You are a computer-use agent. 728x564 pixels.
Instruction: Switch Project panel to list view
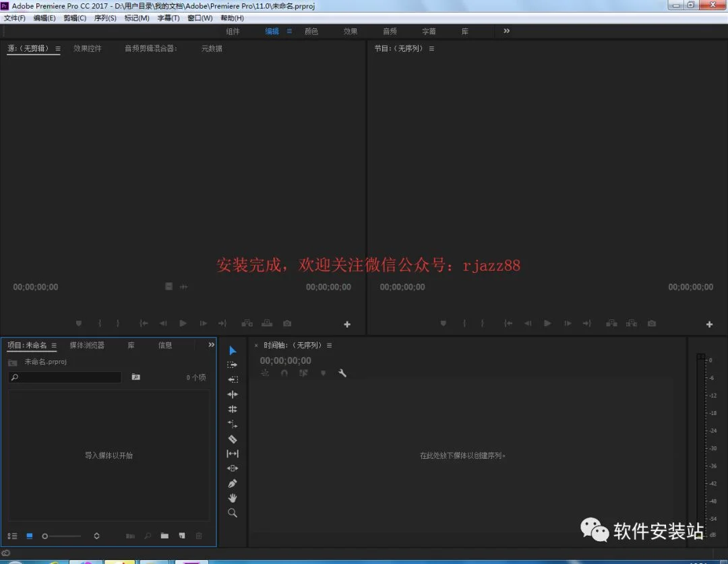coord(13,536)
